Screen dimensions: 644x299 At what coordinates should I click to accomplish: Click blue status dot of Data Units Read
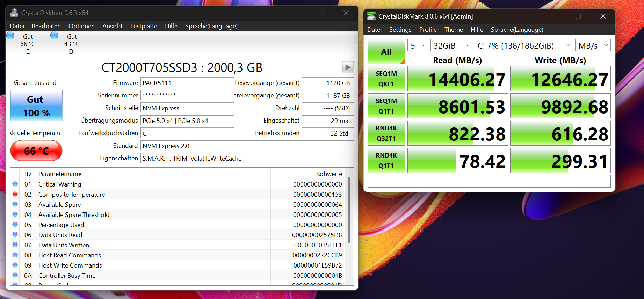[15, 234]
